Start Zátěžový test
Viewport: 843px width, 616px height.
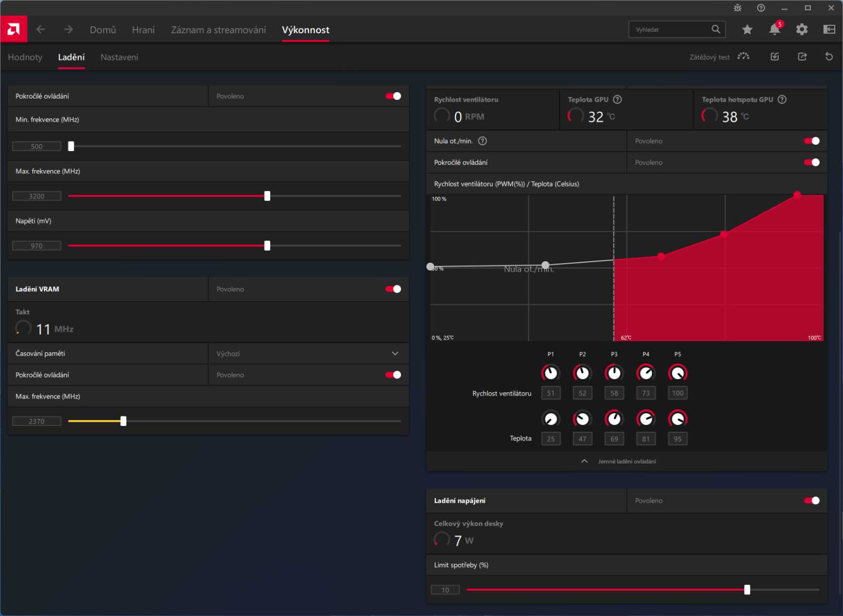tap(719, 57)
